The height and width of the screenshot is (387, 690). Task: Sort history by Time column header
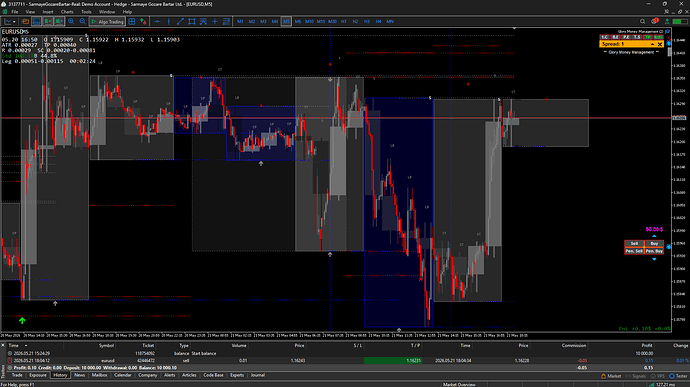[x=14, y=346]
